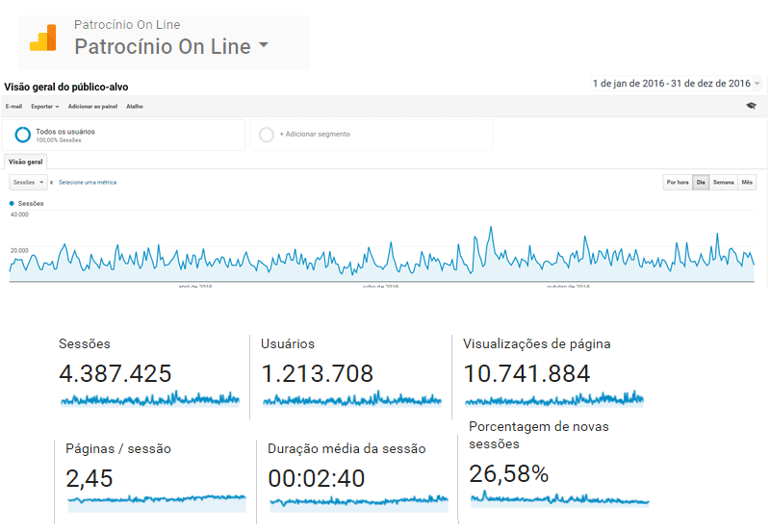Click the Visualizações de página sparkline
This screenshot has width=770, height=532.
click(x=554, y=399)
